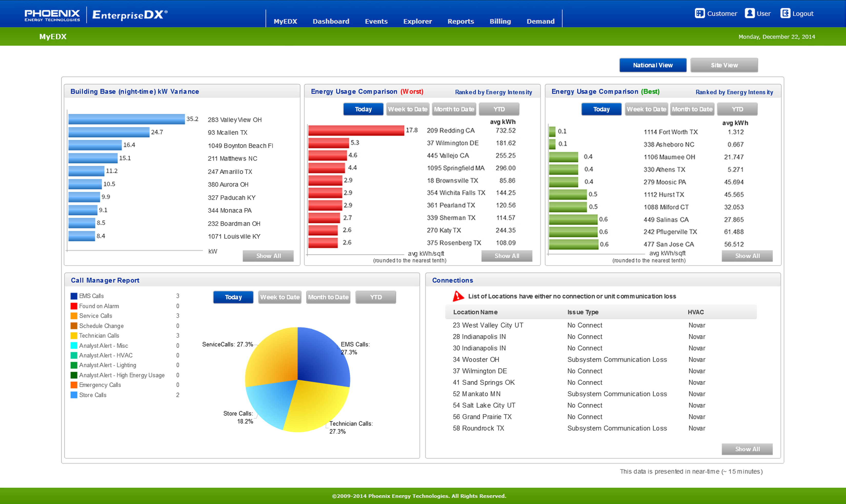The image size is (846, 504).
Task: Open the Reports menu item
Action: coord(461,22)
